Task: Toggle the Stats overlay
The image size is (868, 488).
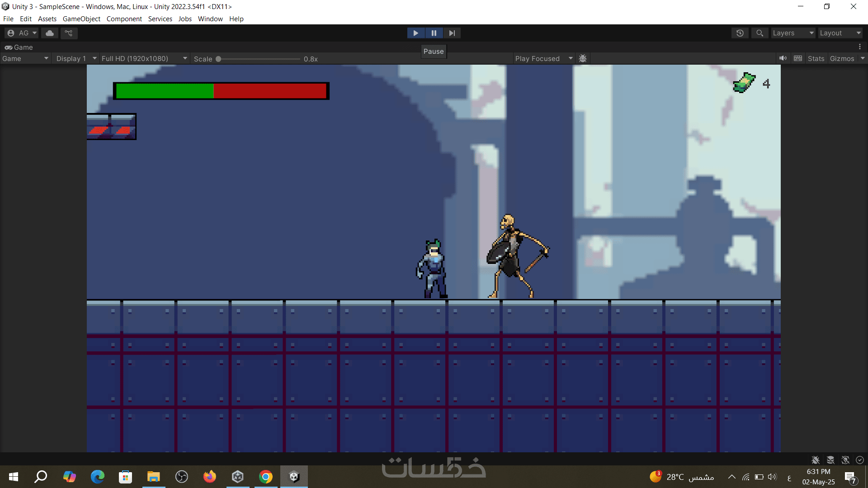Action: click(x=816, y=59)
